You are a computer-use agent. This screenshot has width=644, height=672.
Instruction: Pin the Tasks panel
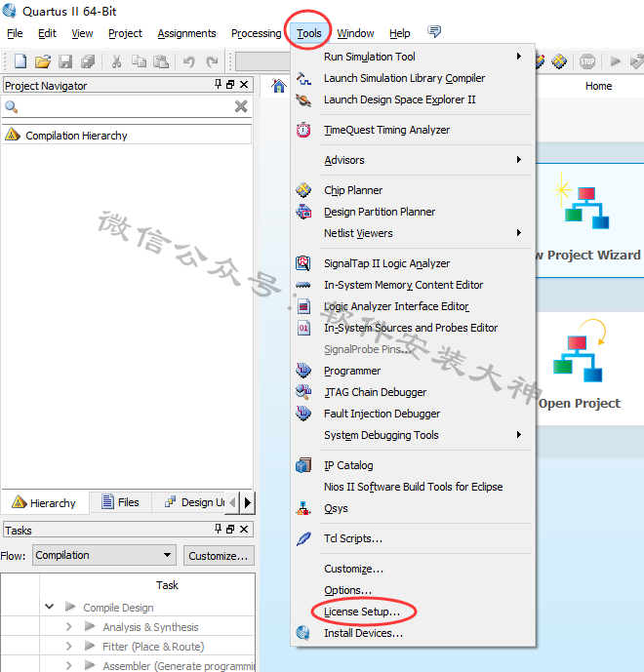[218, 529]
